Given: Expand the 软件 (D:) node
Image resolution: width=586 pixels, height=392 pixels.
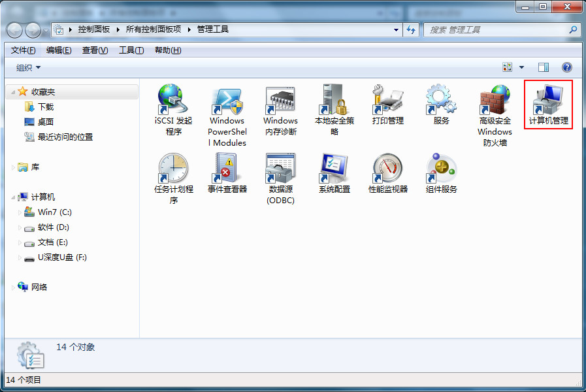Looking at the screenshot, I should click(x=20, y=227).
